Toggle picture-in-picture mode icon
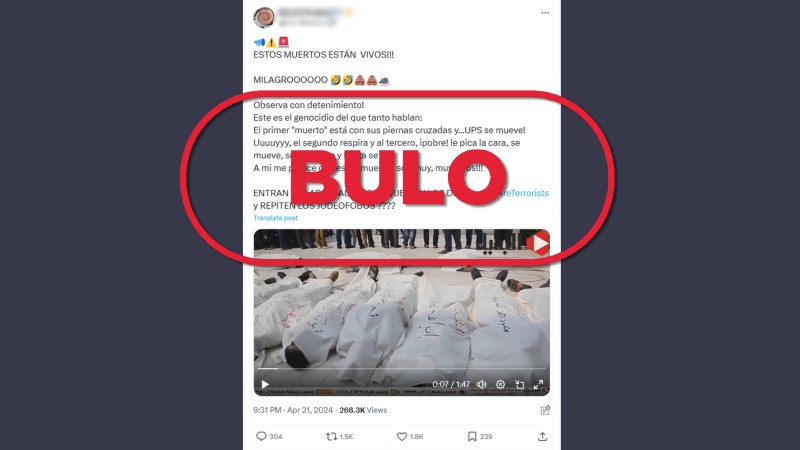The image size is (800, 450). tap(519, 384)
